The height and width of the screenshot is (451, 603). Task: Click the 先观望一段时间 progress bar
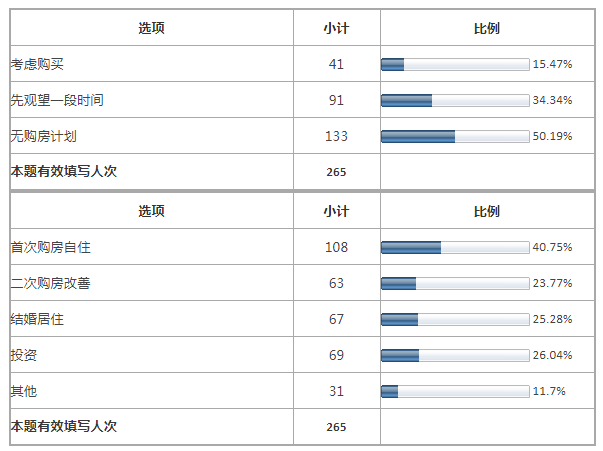(x=455, y=101)
